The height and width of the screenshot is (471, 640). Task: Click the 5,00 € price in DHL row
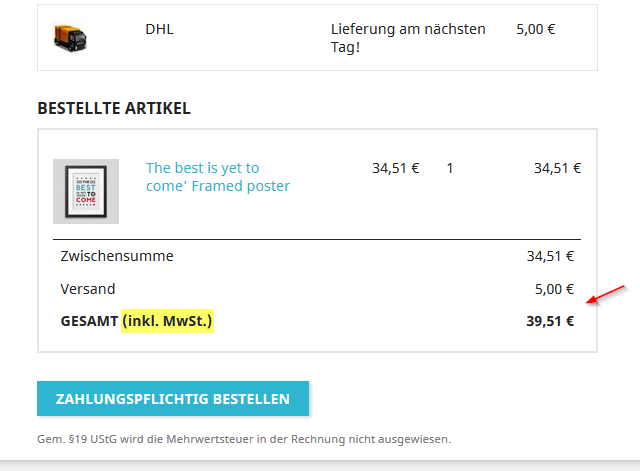point(536,29)
